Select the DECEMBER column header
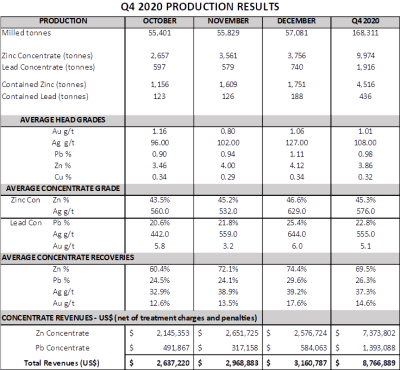 click(x=296, y=21)
